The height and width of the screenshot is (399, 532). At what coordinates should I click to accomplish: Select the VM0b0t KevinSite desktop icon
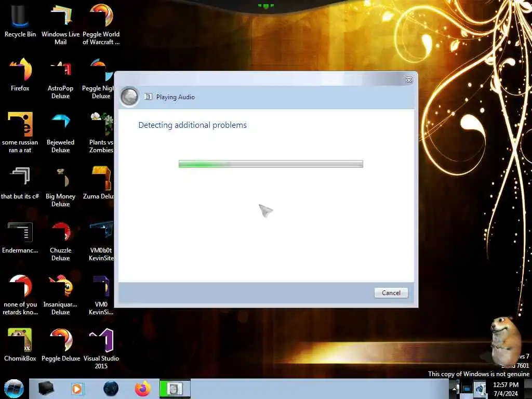click(x=101, y=241)
